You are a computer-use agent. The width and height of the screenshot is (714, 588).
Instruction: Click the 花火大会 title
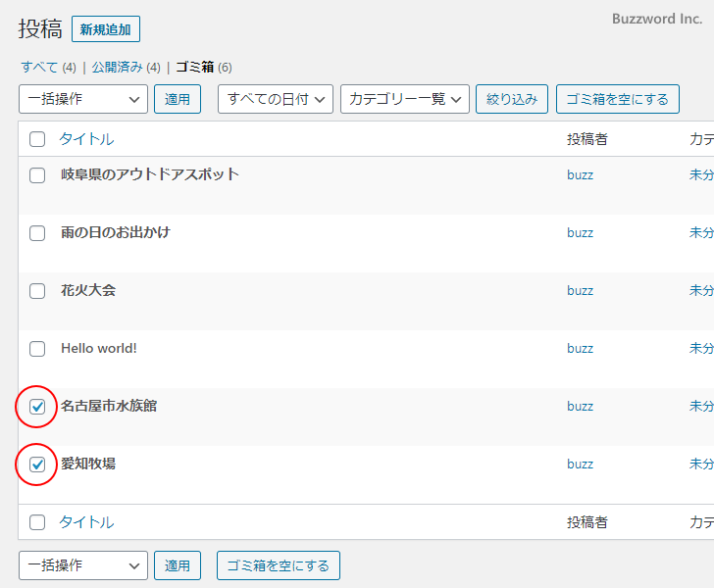88,290
